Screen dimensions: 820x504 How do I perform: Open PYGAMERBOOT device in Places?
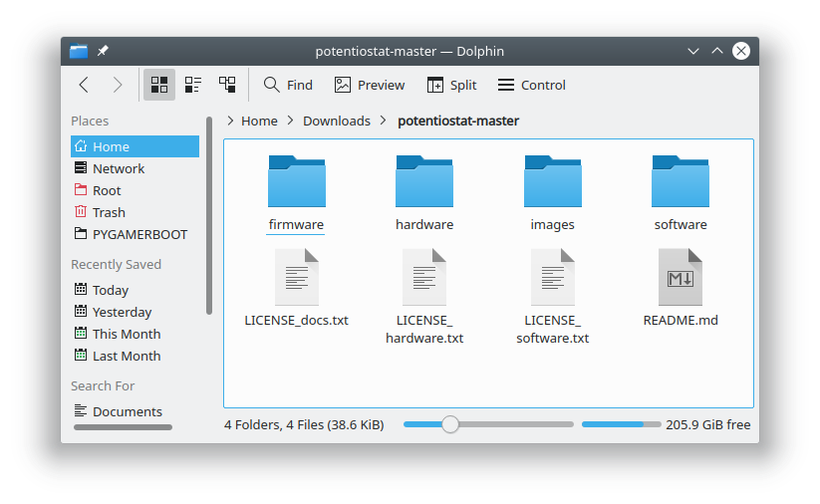click(x=135, y=234)
